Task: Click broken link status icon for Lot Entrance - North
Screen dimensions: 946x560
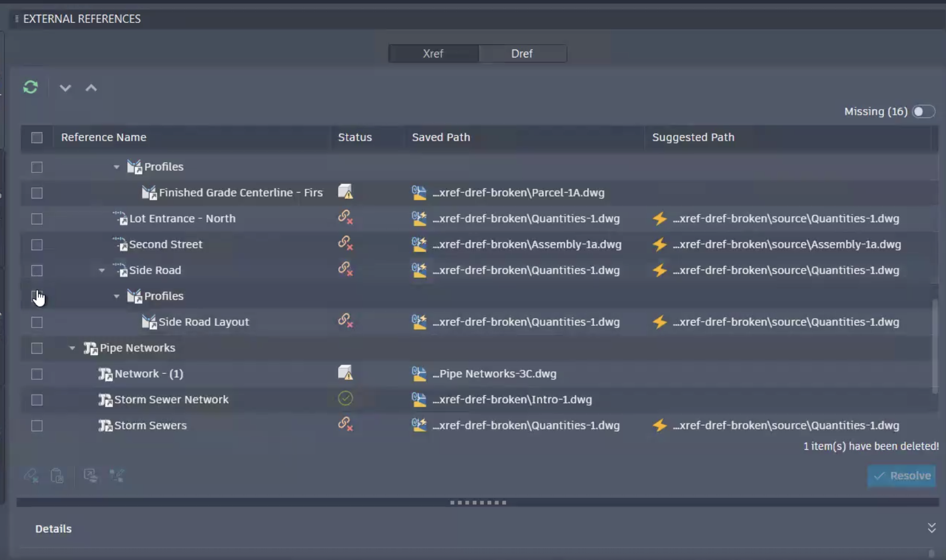Action: point(345,217)
